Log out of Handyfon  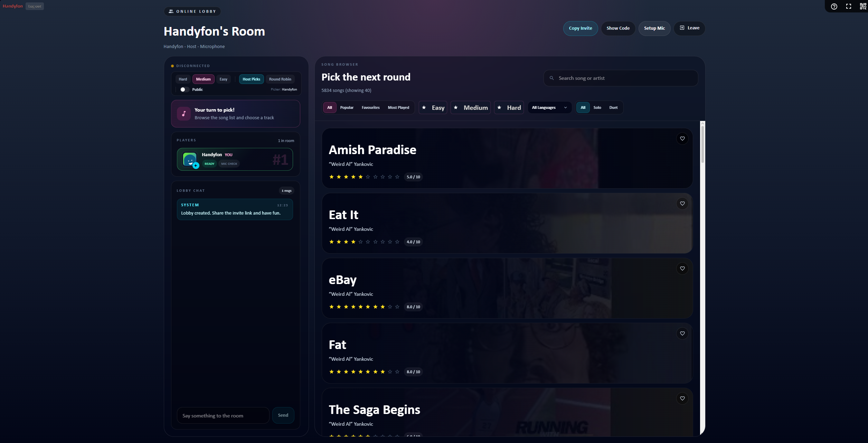point(35,6)
